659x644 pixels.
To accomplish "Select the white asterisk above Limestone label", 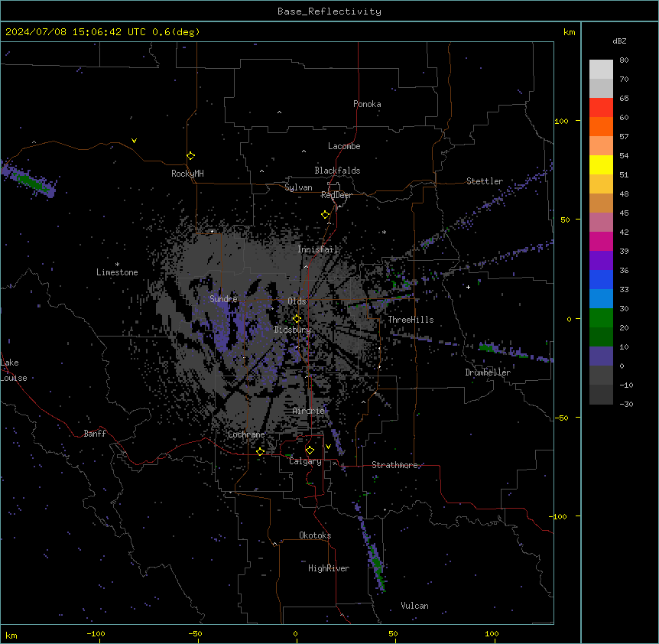I will click(117, 265).
